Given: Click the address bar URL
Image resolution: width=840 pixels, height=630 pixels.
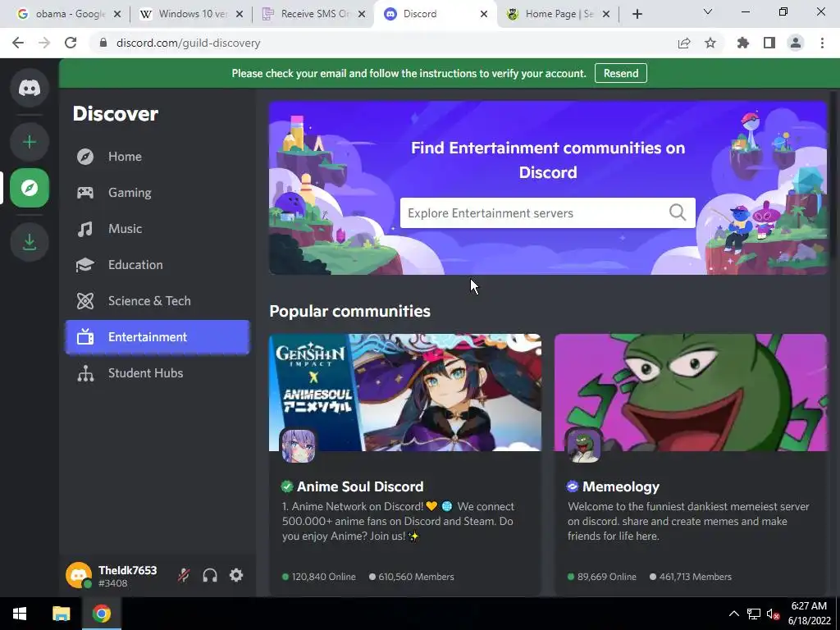Looking at the screenshot, I should [188, 43].
